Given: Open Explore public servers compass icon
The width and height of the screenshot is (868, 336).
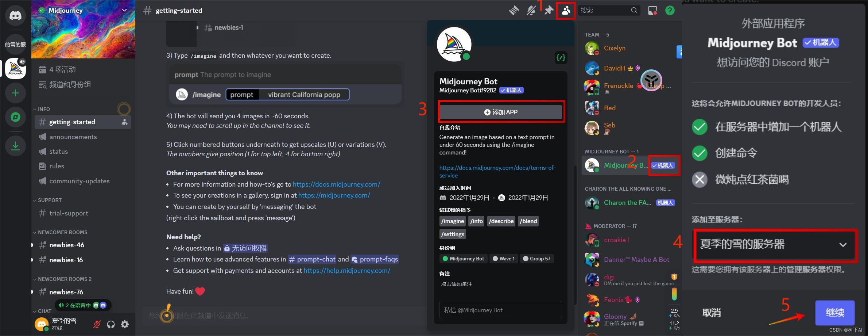Looking at the screenshot, I should point(15,117).
